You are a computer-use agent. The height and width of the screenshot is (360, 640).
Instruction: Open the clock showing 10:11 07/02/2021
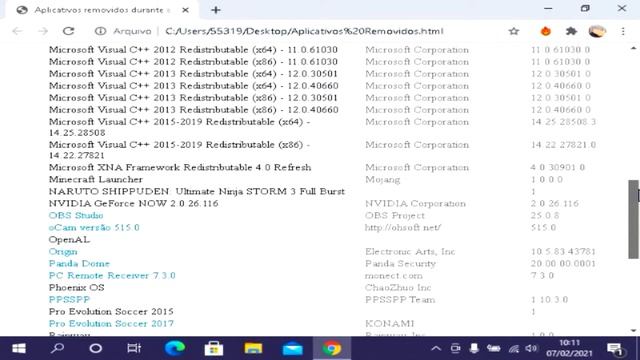click(x=569, y=348)
